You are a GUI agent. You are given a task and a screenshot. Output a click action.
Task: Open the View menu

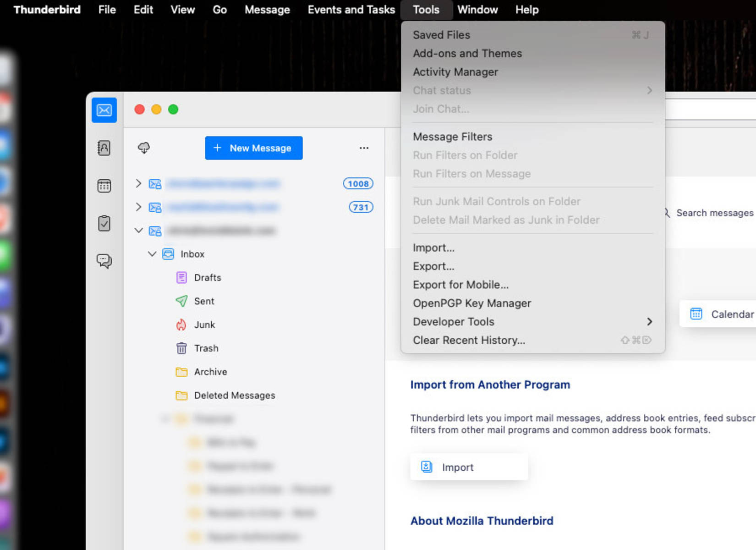click(x=182, y=10)
